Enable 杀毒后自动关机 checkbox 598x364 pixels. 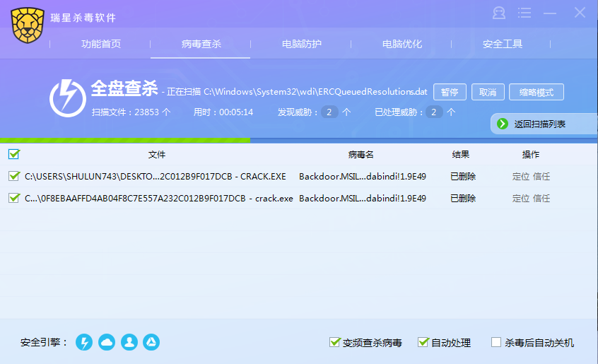[x=496, y=342]
